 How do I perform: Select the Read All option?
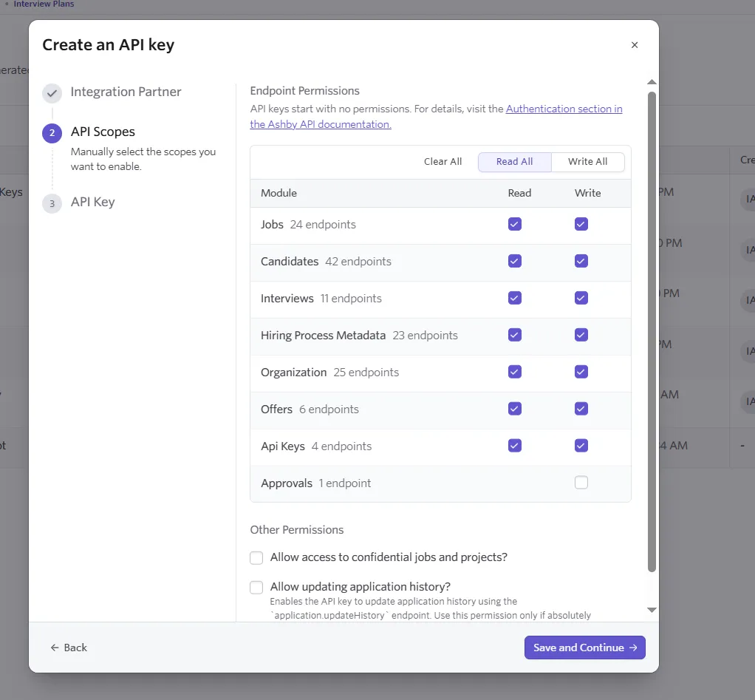point(514,162)
